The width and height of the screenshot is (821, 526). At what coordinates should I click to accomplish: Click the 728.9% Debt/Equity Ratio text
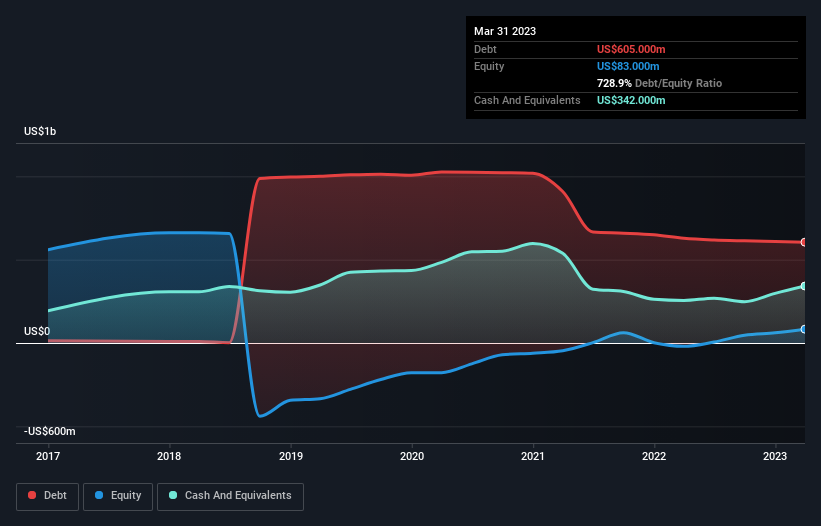coord(659,83)
